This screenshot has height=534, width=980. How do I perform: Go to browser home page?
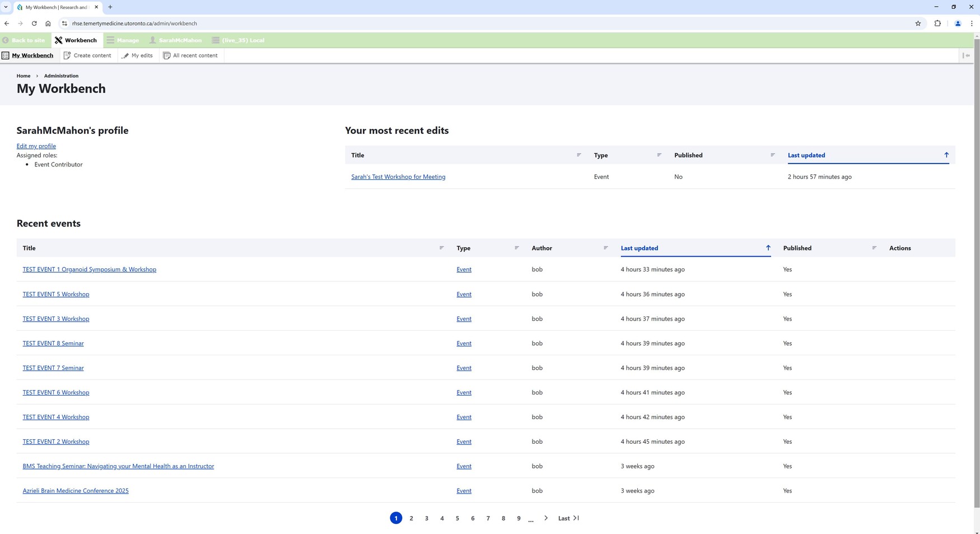48,24
